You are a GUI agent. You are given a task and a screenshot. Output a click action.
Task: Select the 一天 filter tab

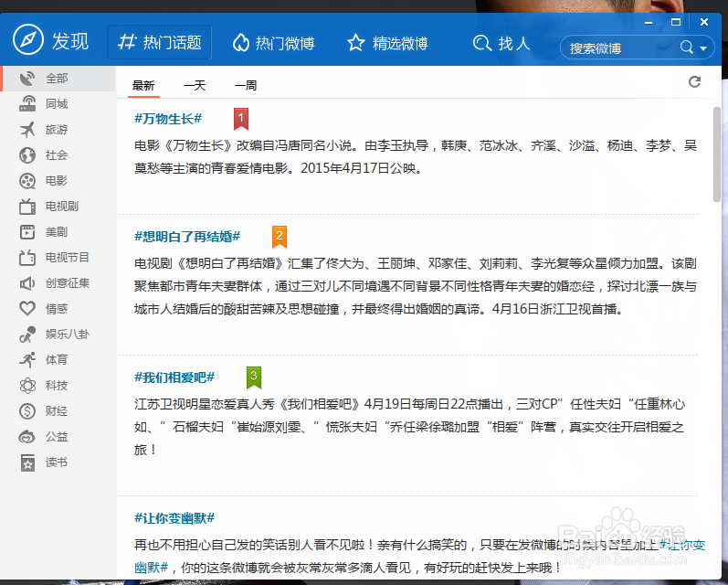195,86
